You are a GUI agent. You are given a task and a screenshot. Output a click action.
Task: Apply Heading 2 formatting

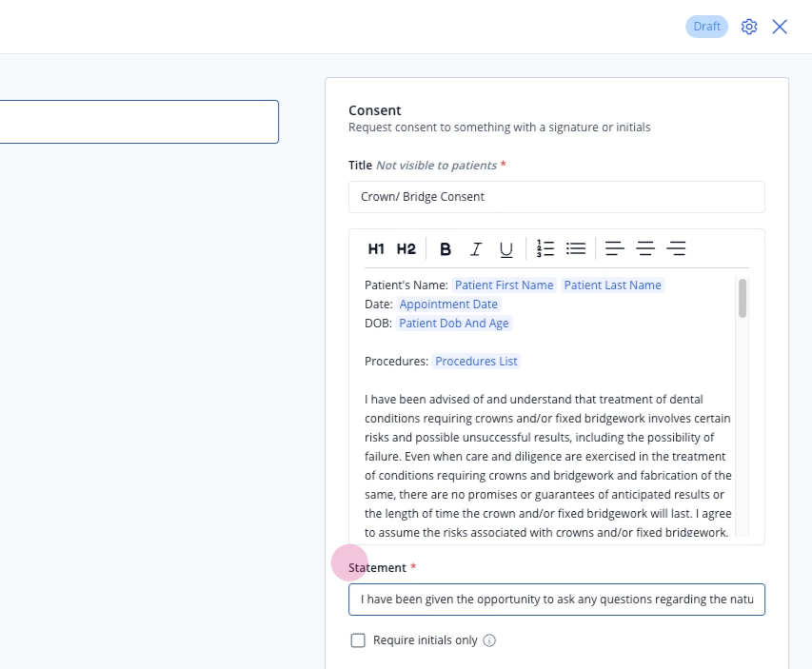(406, 249)
